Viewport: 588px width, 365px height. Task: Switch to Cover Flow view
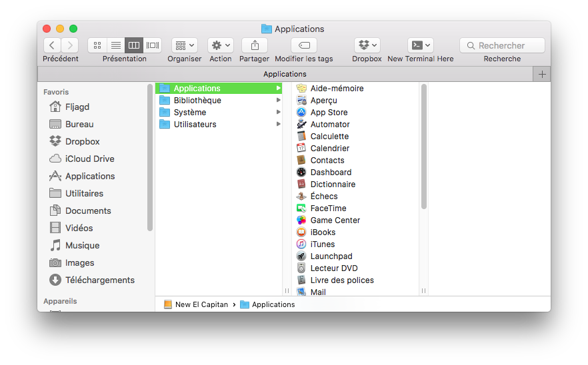coord(153,45)
